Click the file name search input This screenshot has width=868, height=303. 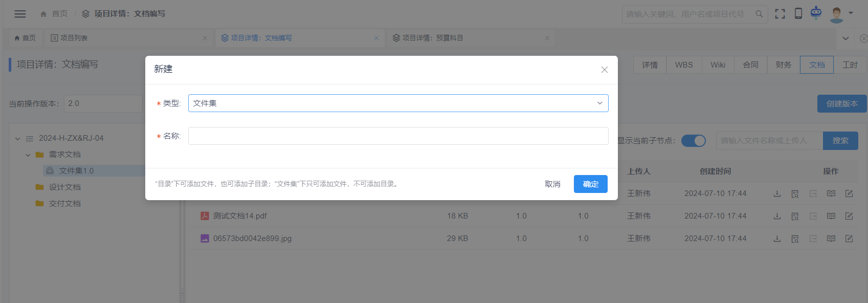tap(770, 141)
